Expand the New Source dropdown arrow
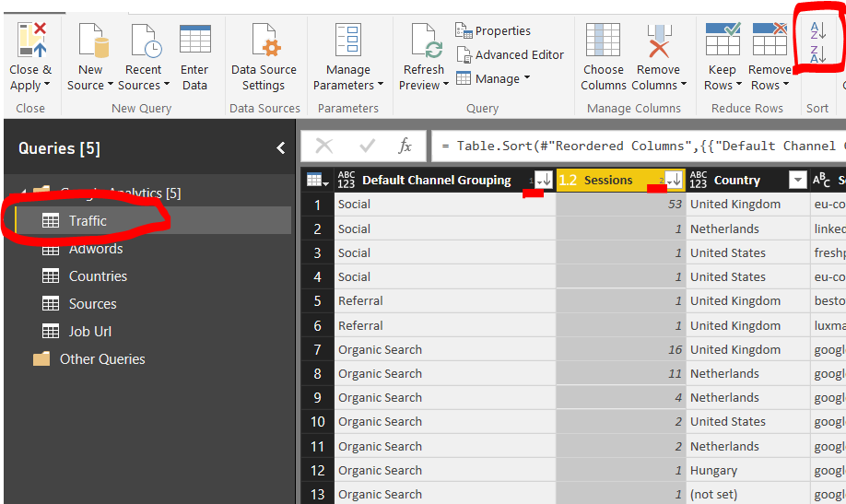This screenshot has width=846, height=504. 111,85
